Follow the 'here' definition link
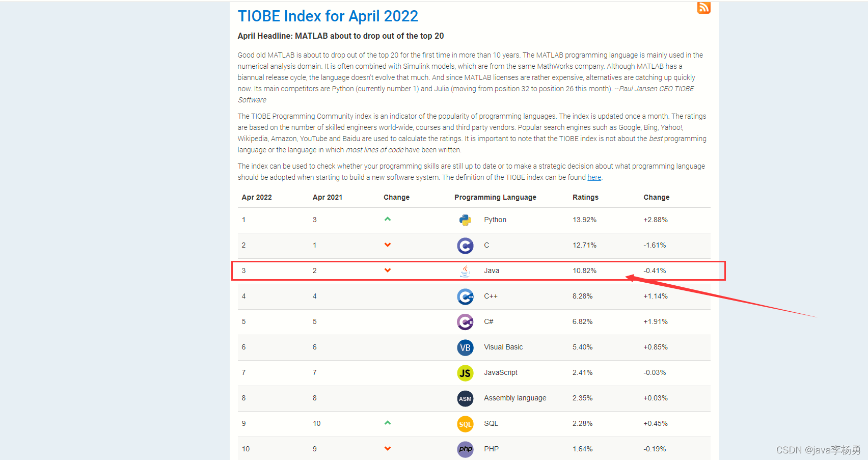868x460 pixels. [x=594, y=177]
